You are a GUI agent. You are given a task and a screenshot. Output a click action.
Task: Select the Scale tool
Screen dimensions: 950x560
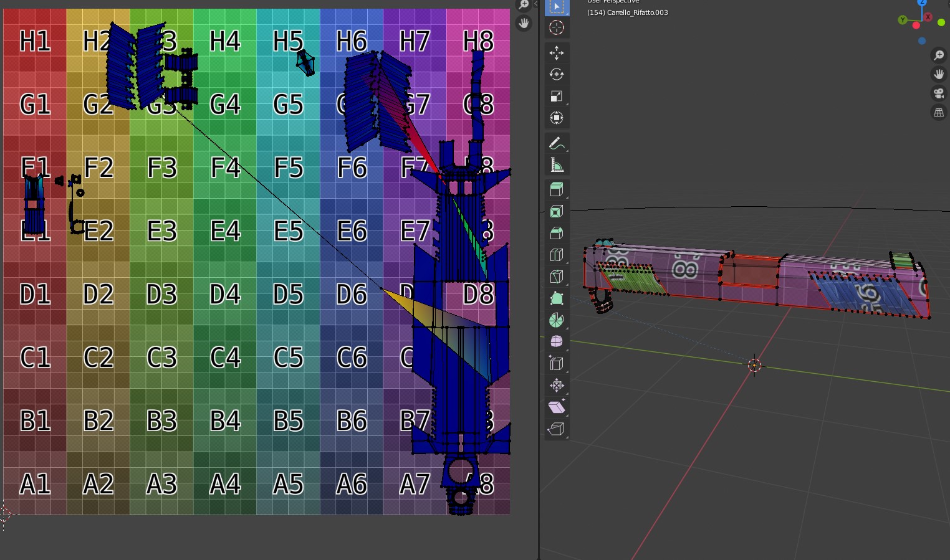coord(557,97)
